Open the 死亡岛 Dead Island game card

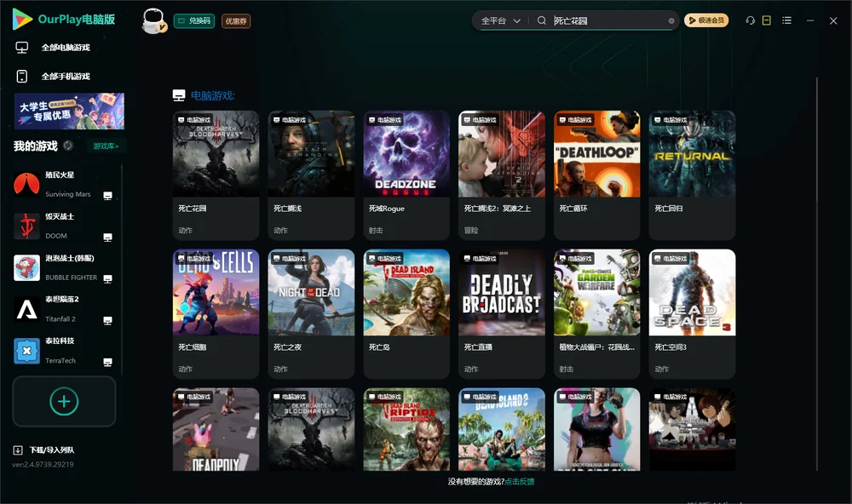tap(406, 314)
